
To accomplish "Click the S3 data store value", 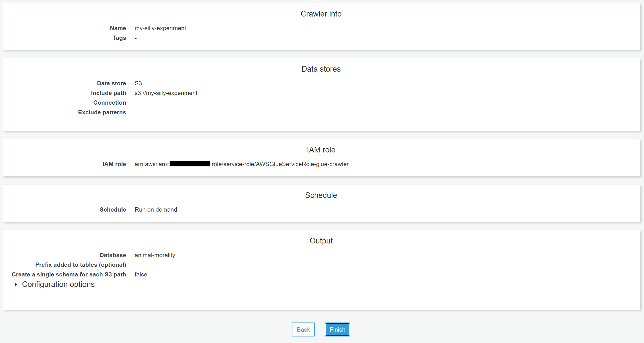I will 138,83.
